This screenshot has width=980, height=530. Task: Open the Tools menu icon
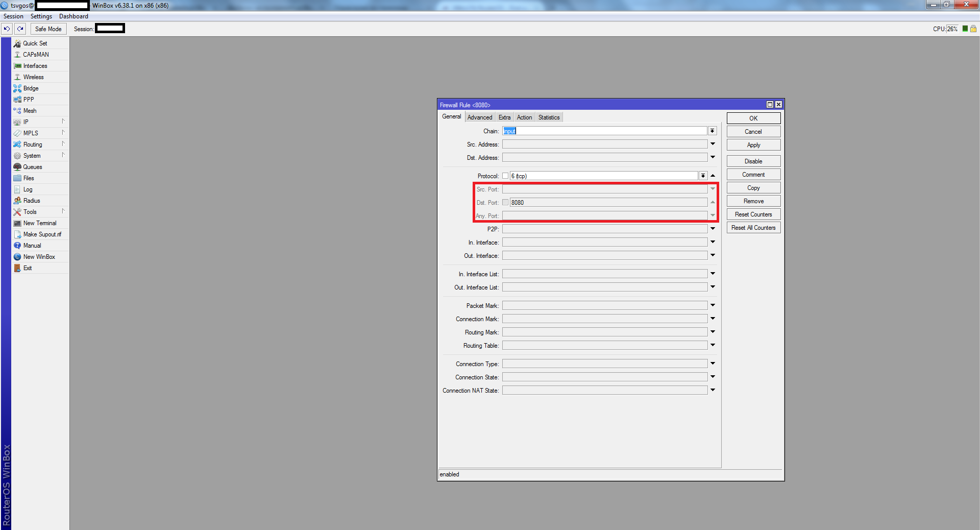pos(17,212)
